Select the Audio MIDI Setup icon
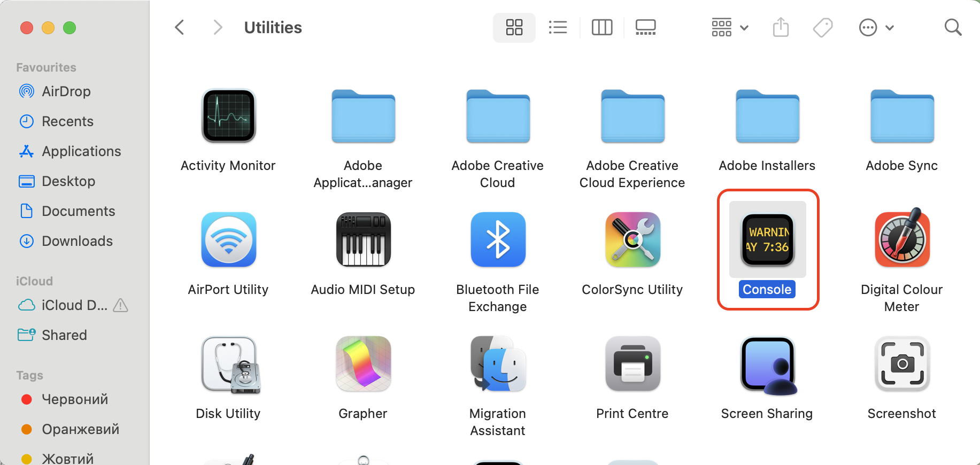The image size is (980, 465). (363, 240)
